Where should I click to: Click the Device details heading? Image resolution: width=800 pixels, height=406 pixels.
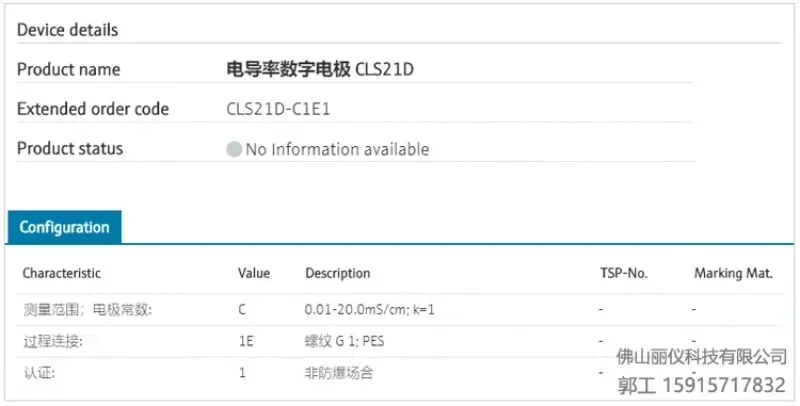point(67,30)
